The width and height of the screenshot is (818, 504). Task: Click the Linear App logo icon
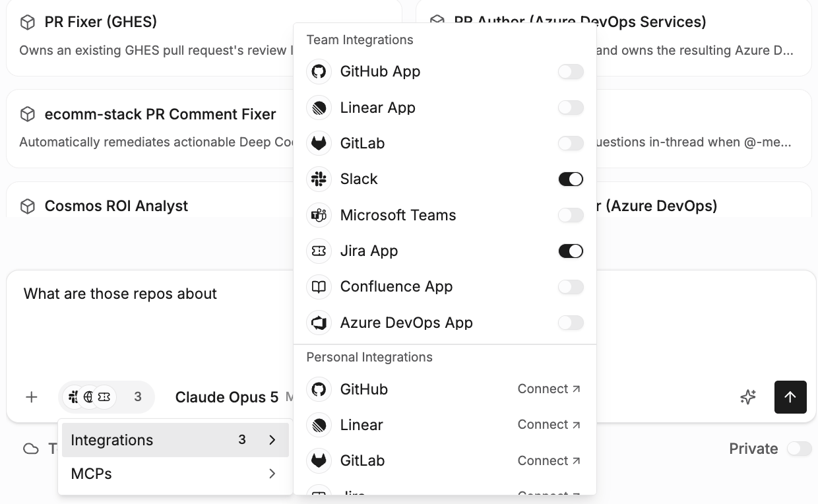coord(319,108)
